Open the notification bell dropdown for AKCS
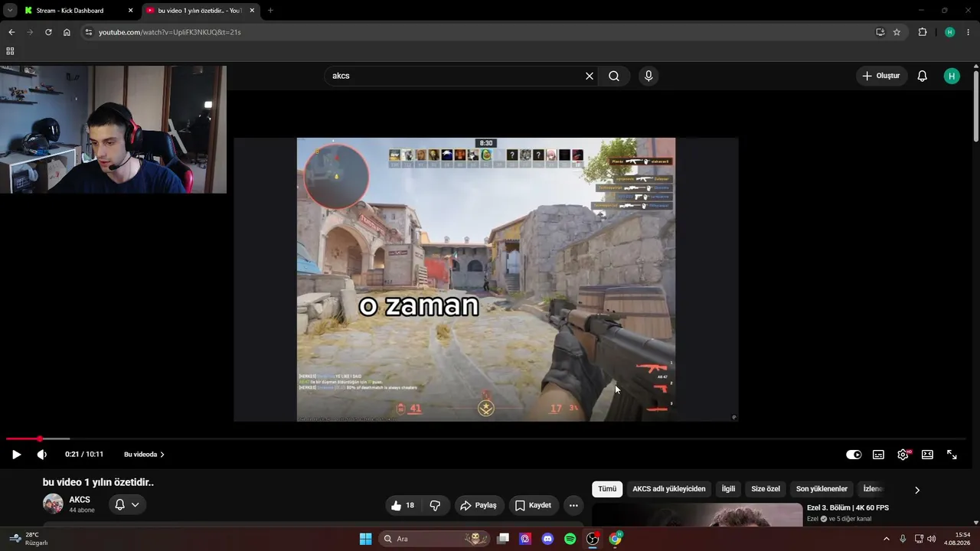This screenshot has width=980, height=551. tap(127, 504)
